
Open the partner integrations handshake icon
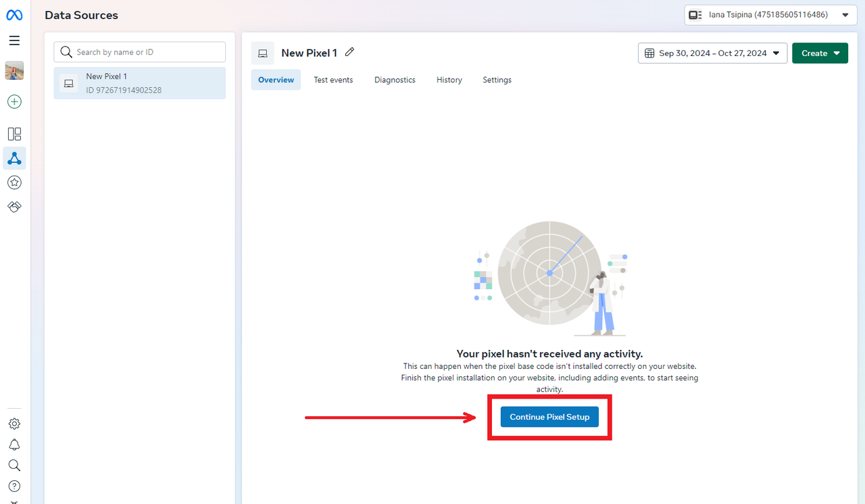14,207
